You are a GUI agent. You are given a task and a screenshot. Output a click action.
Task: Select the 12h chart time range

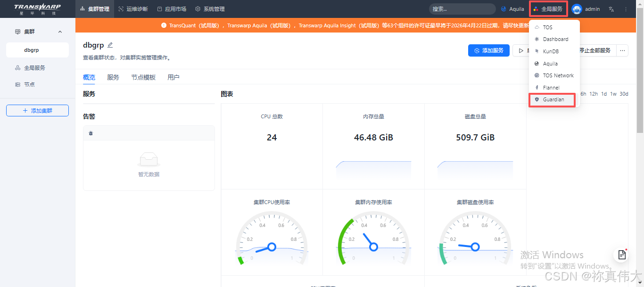point(594,94)
